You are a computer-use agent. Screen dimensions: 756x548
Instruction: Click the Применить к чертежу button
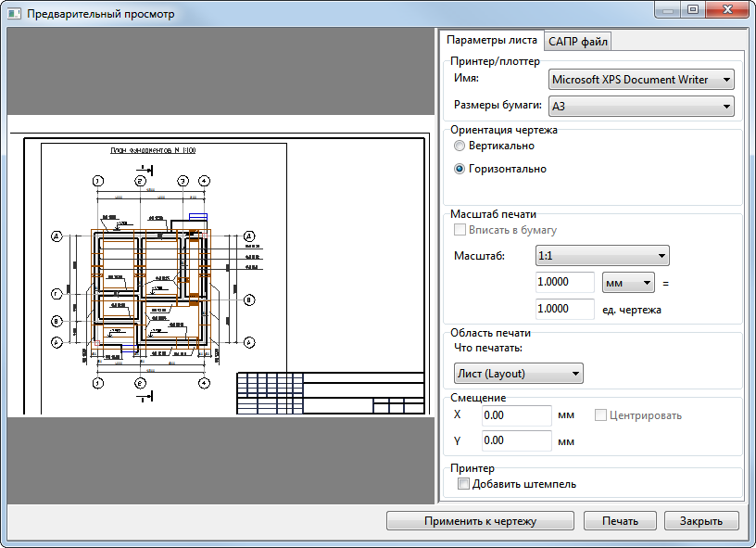(480, 521)
